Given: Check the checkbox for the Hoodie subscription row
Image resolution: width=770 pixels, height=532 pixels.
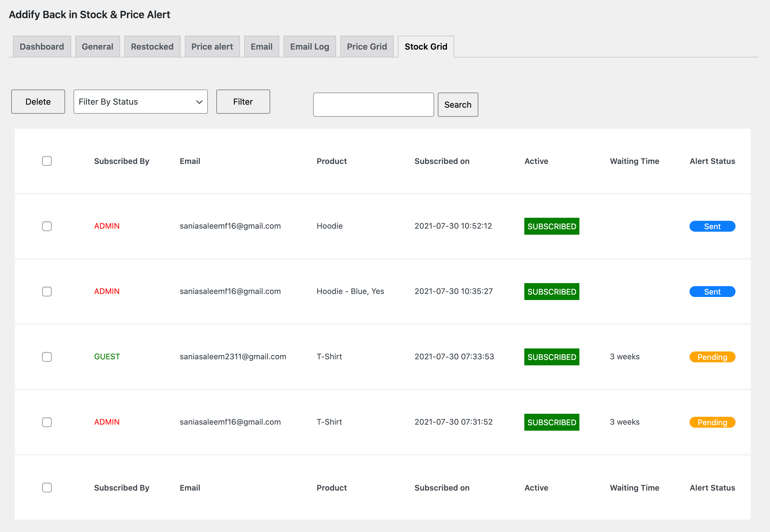Looking at the screenshot, I should (47, 226).
